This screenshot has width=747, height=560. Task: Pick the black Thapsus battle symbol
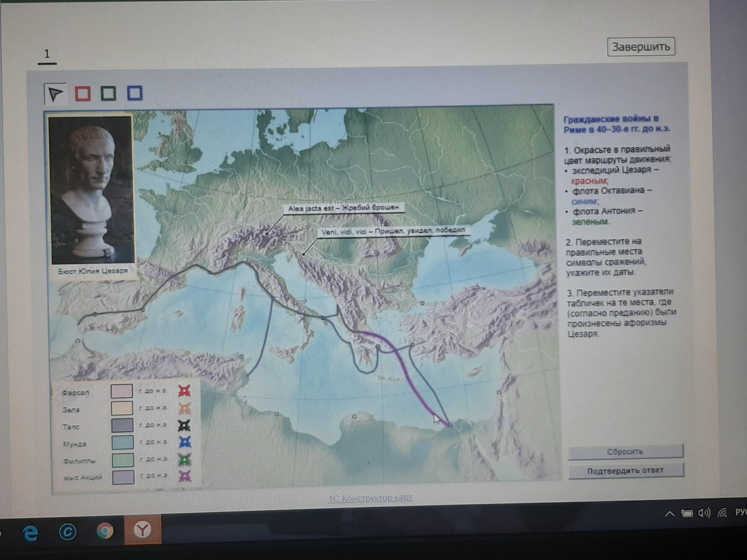pos(184,426)
